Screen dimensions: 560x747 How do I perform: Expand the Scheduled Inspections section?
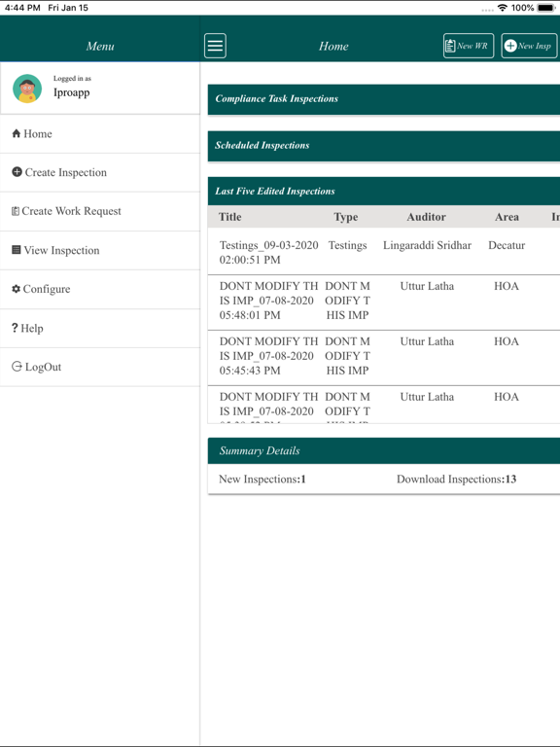[x=384, y=146]
